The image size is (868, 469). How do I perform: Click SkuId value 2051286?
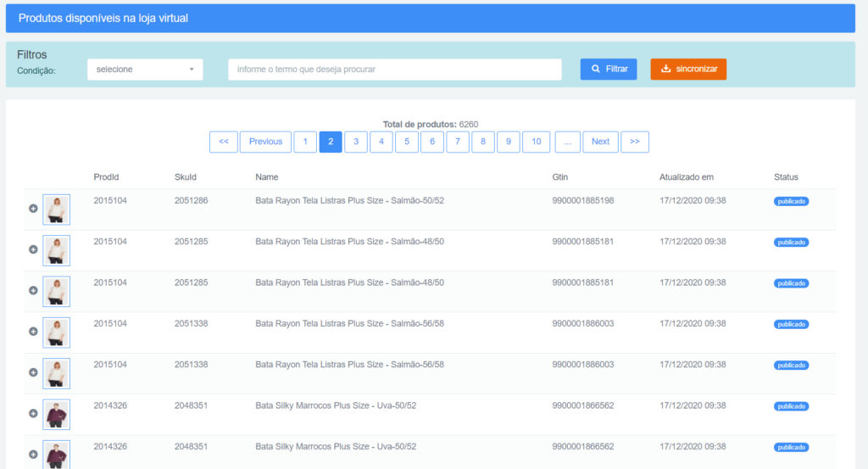point(191,200)
